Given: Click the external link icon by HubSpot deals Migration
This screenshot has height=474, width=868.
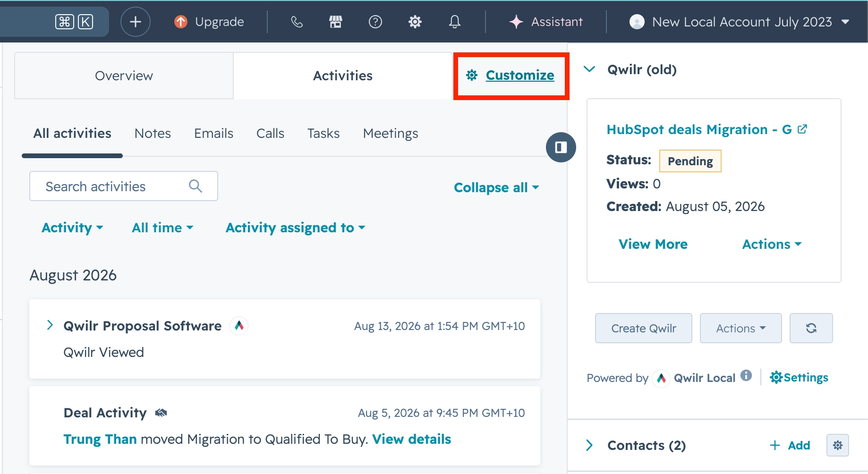Looking at the screenshot, I should tap(802, 129).
